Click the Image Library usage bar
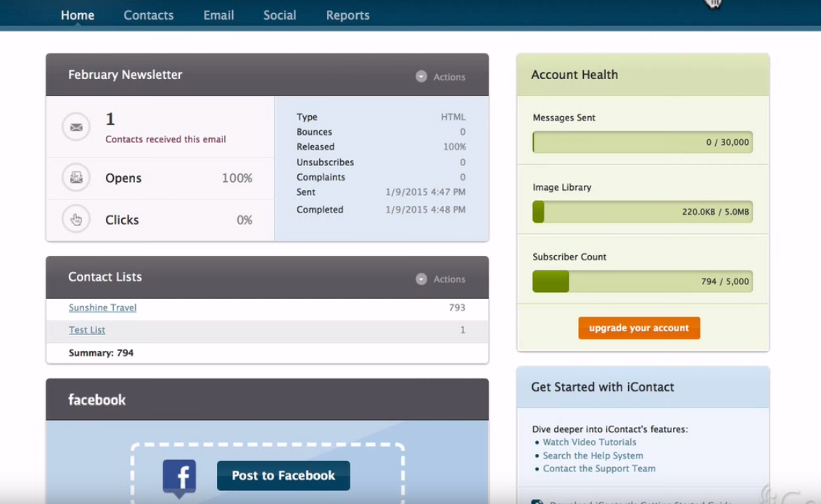This screenshot has height=504, width=821. [x=643, y=212]
